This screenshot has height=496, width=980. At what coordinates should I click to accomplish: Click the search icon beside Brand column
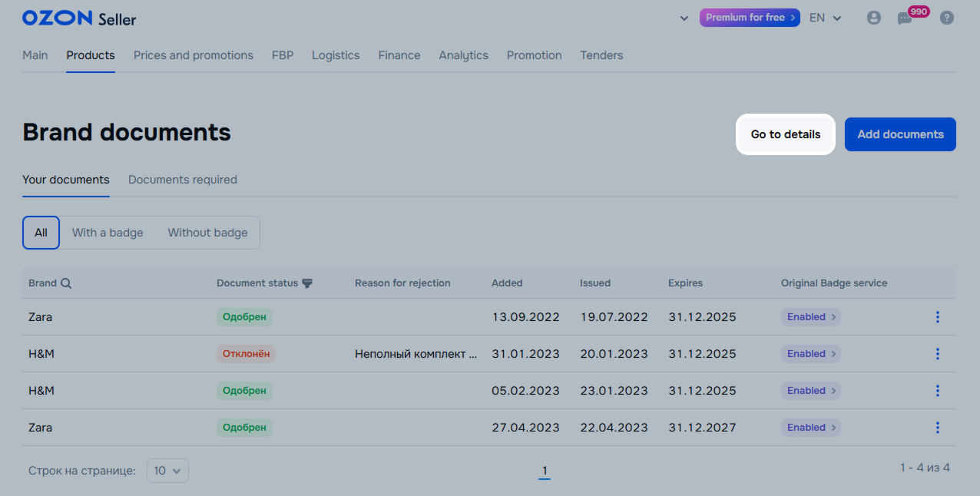[x=66, y=283]
